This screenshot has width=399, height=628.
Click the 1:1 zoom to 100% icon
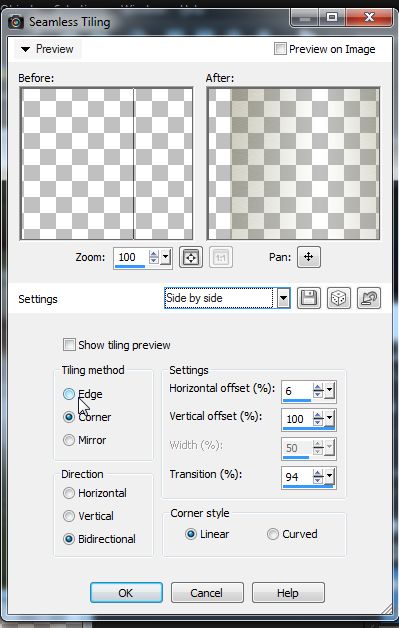[221, 257]
